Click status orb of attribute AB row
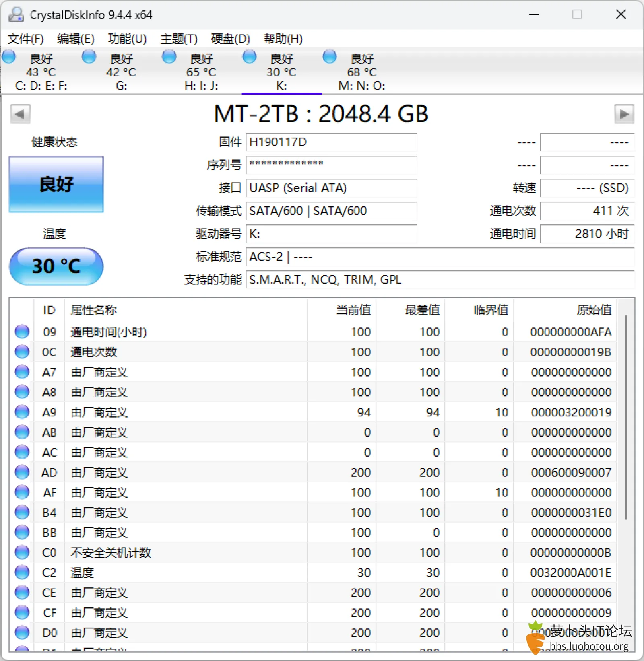The image size is (644, 661). click(x=22, y=432)
